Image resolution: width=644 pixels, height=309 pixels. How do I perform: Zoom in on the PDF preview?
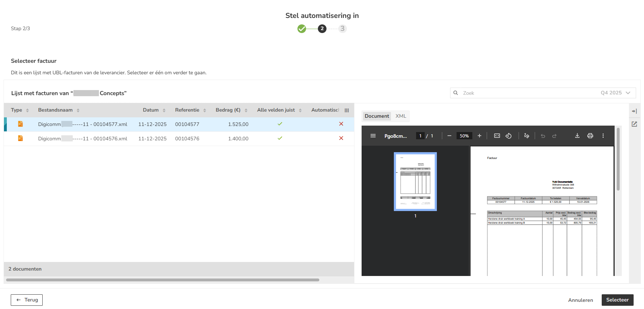480,136
